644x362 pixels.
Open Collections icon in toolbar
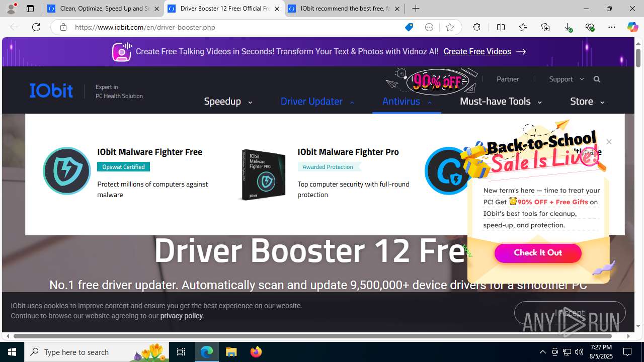(545, 27)
